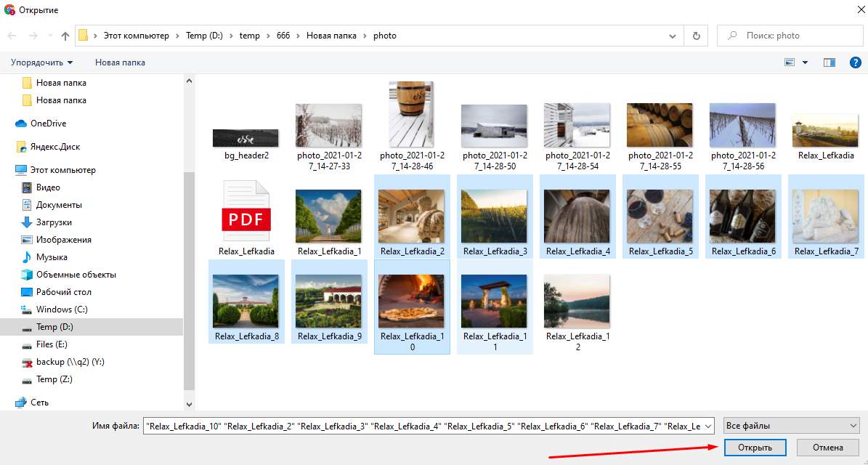Click sidebar scrollbar up arrow
Image resolution: width=868 pixels, height=465 pixels.
click(x=190, y=81)
